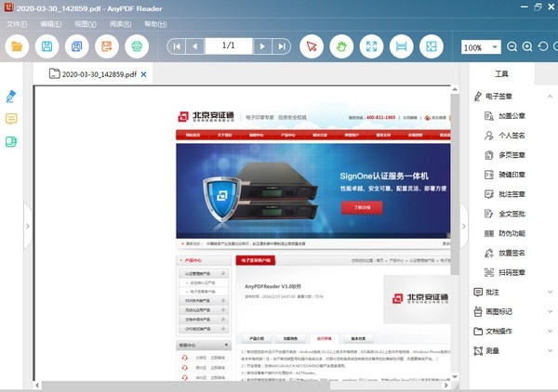Open the 视图(V) menu

[x=86, y=24]
